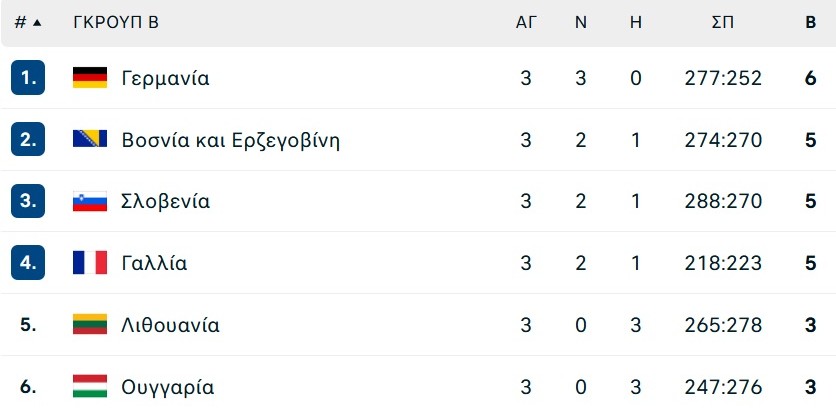The height and width of the screenshot is (408, 836).
Task: Click the Lithuania flag icon
Action: tap(90, 325)
